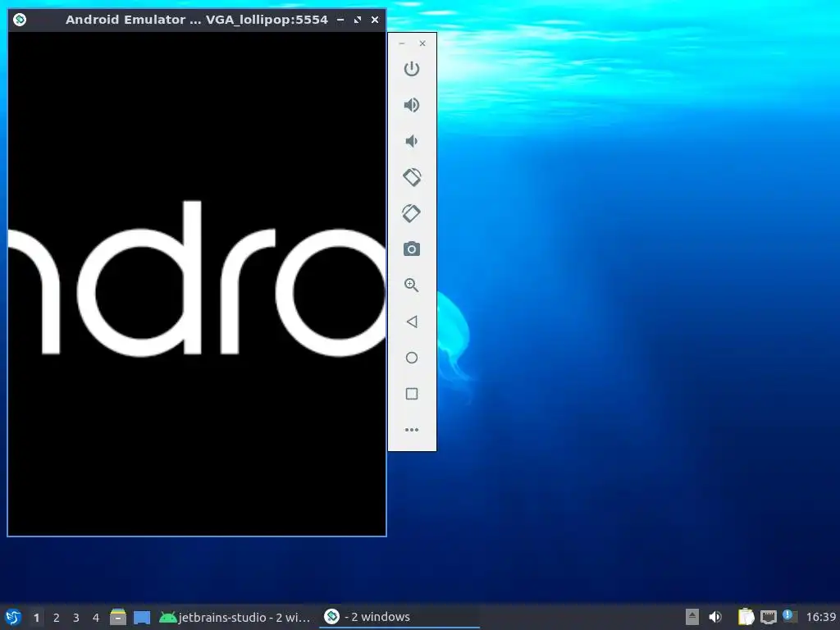Open the emulator title bar window-menu icon
Screen dimensions: 840x630
click(x=20, y=20)
